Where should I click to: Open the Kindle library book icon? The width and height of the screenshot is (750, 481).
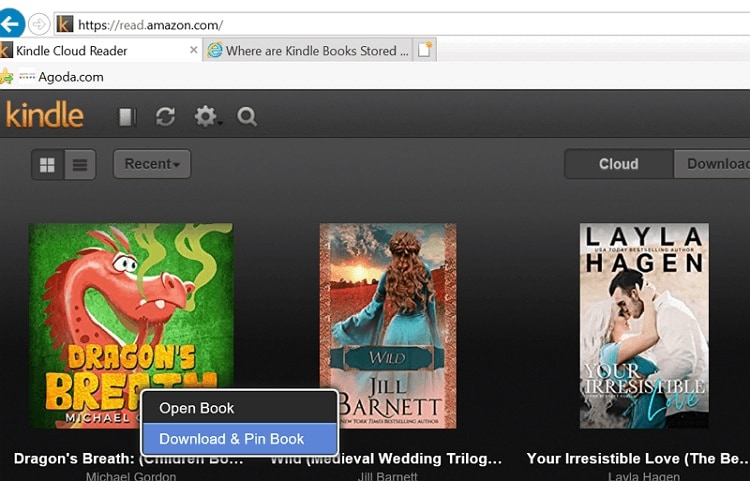coord(127,117)
